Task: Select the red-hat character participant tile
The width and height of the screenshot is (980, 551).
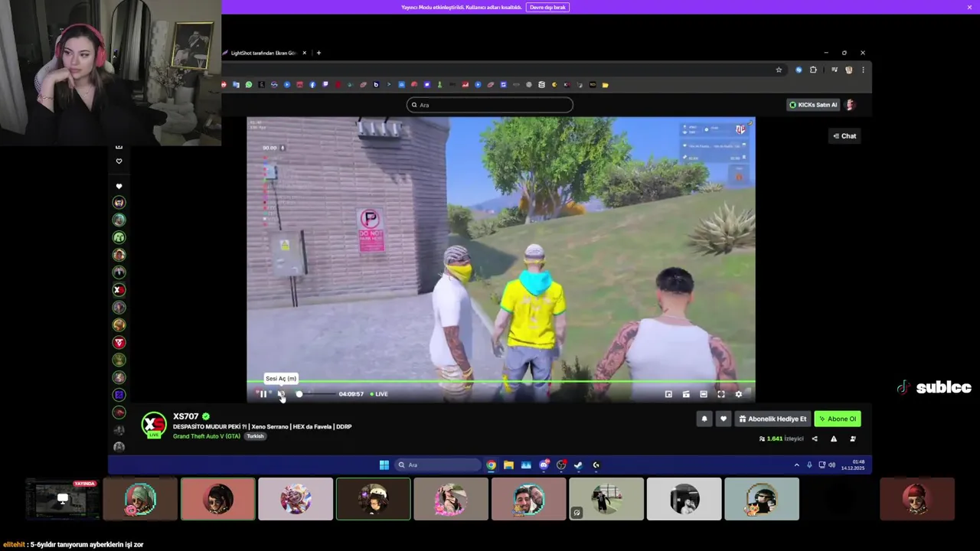Action: [917, 499]
